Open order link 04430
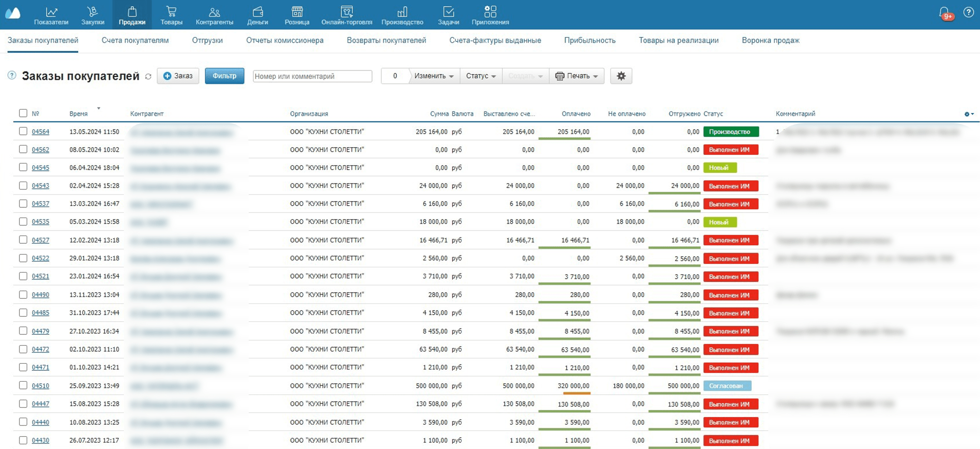 (x=41, y=440)
